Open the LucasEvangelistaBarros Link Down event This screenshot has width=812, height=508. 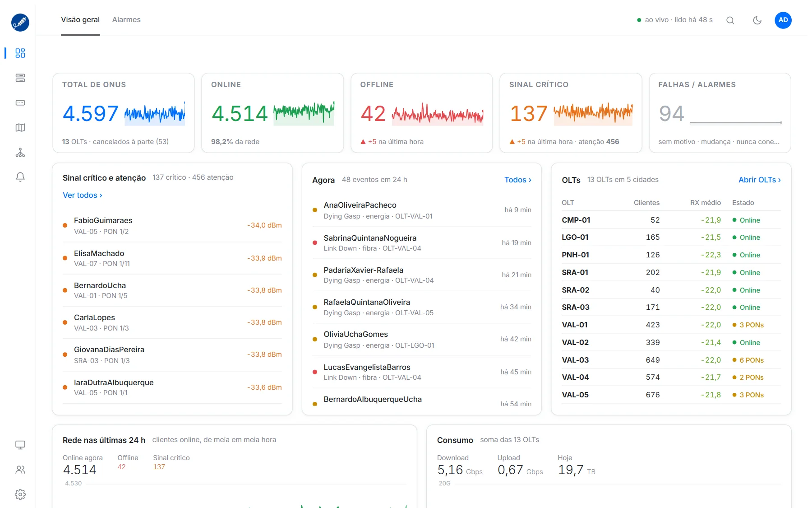[422, 372]
